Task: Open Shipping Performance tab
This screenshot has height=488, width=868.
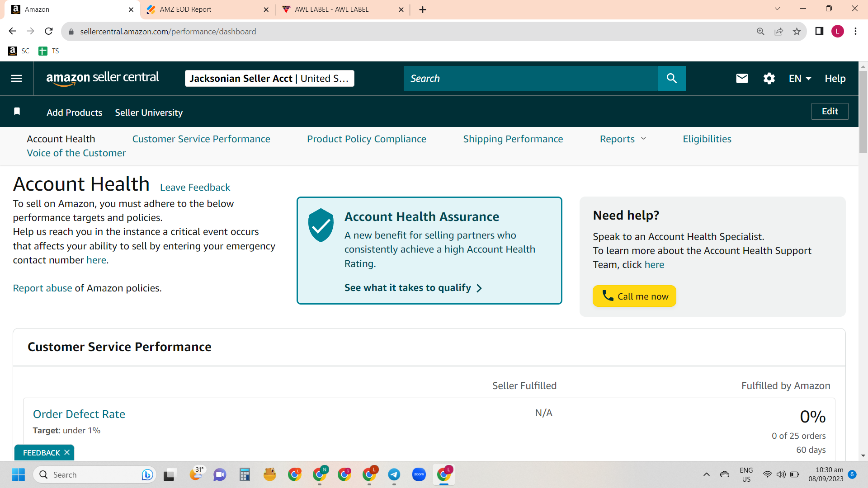Action: click(x=513, y=139)
